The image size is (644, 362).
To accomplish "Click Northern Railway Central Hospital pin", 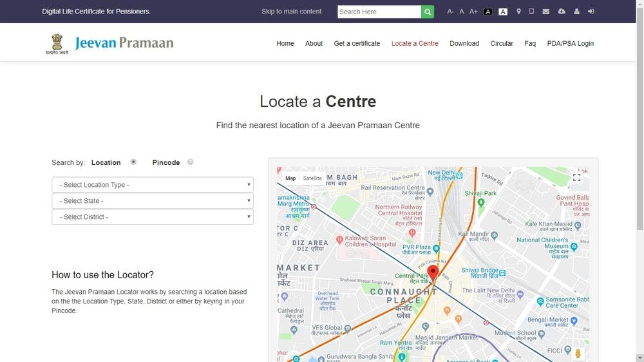I will click(412, 233).
